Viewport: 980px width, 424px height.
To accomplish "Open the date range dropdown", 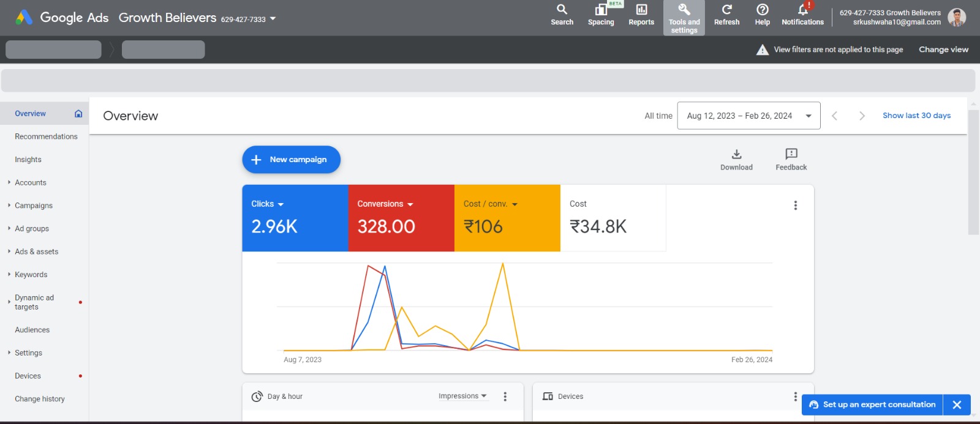I will tap(748, 116).
